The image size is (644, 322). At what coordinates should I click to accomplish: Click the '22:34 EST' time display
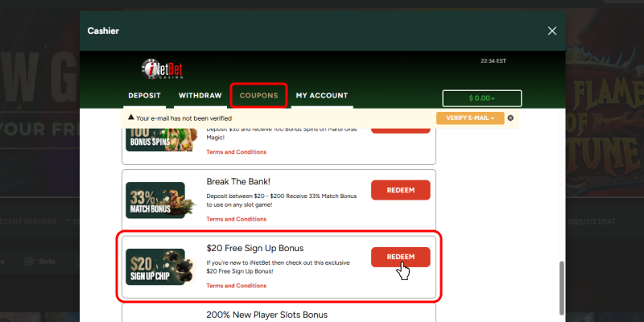(493, 61)
